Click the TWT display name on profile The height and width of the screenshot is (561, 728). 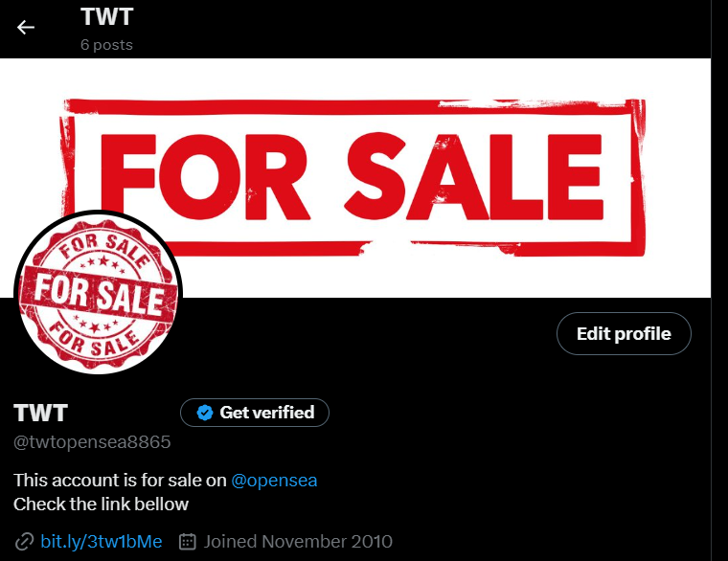click(41, 413)
